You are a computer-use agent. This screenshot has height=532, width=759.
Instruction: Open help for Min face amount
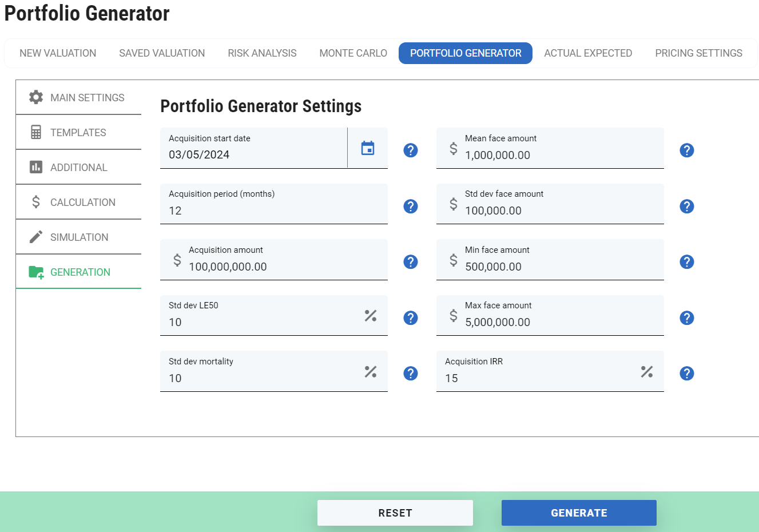tap(686, 262)
